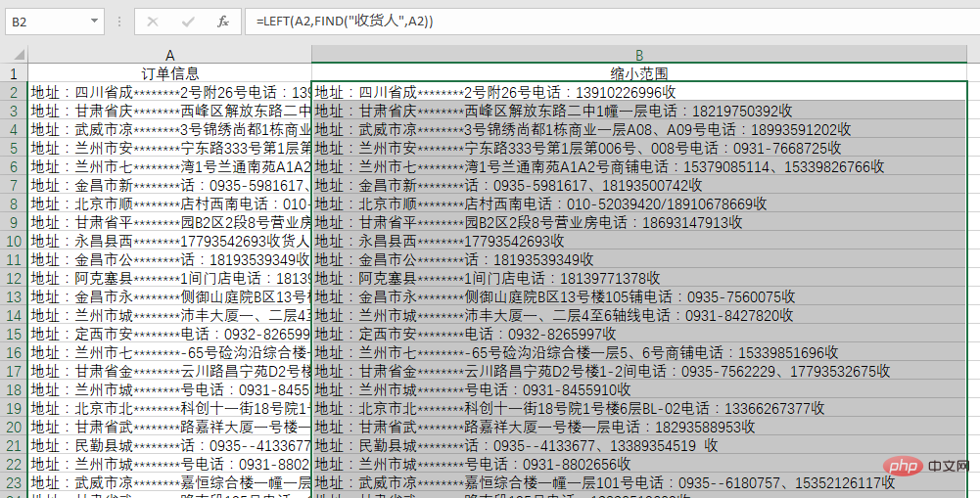Select row 5 header
The height and width of the screenshot is (498, 980).
point(14,148)
